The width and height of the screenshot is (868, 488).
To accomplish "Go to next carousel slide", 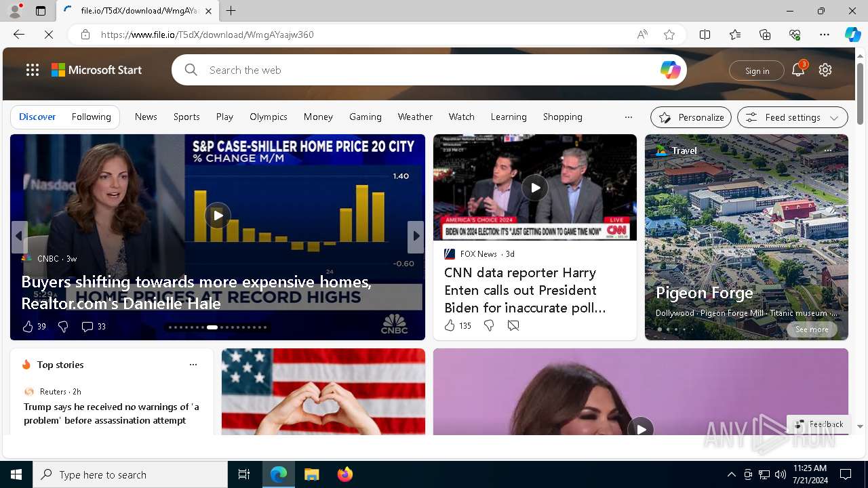I will point(416,237).
